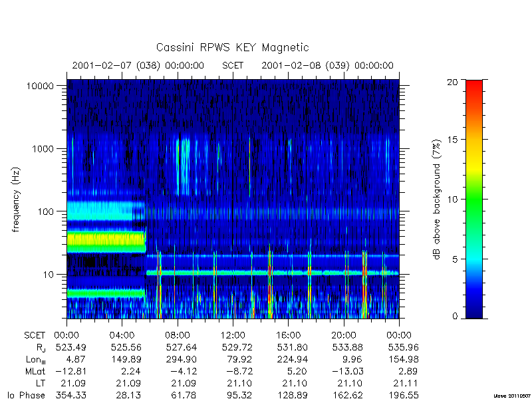Click the "20" label on the color scale
This screenshot has width=532, height=399.
point(452,82)
